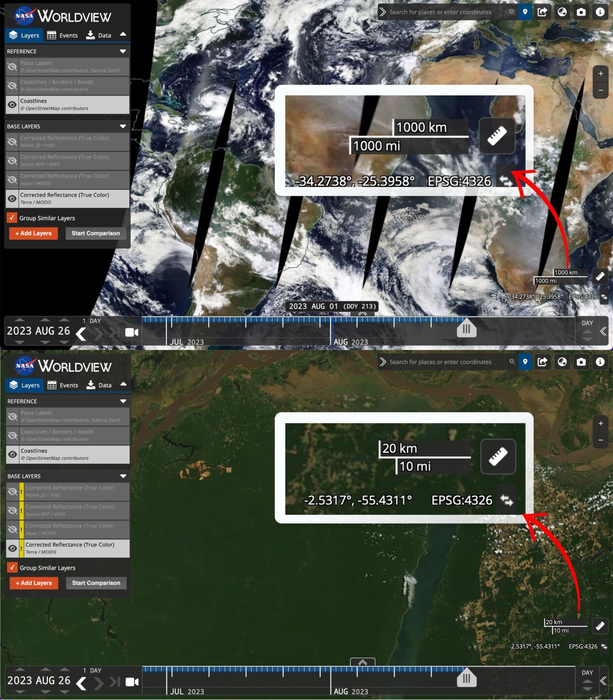
Task: Uncheck Group Similar Layers in lower window
Action: pyautogui.click(x=12, y=568)
